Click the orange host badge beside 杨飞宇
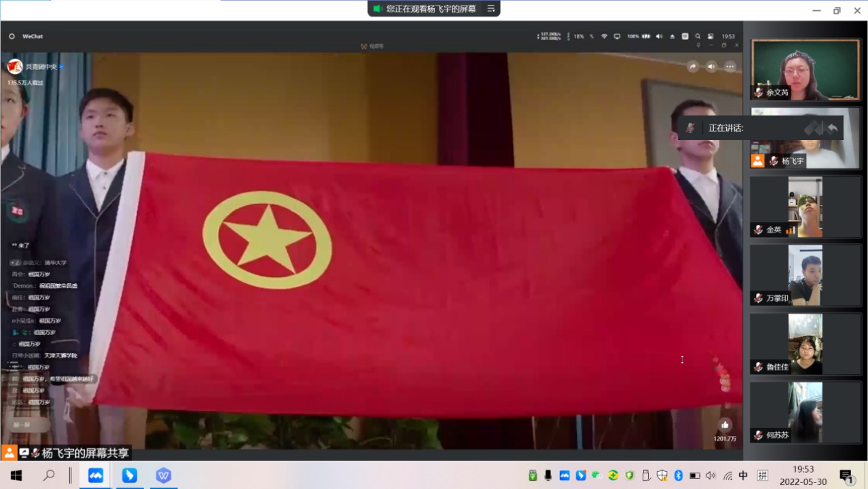 pyautogui.click(x=757, y=161)
